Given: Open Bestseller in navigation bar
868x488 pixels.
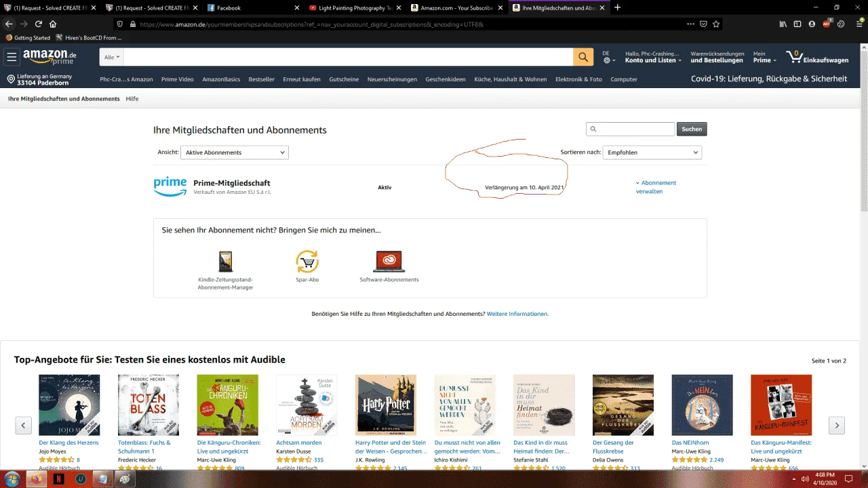Looking at the screenshot, I should (262, 79).
